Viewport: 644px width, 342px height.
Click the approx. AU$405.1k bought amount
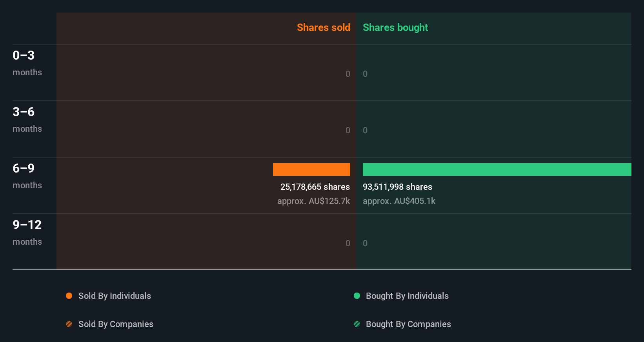coord(399,201)
